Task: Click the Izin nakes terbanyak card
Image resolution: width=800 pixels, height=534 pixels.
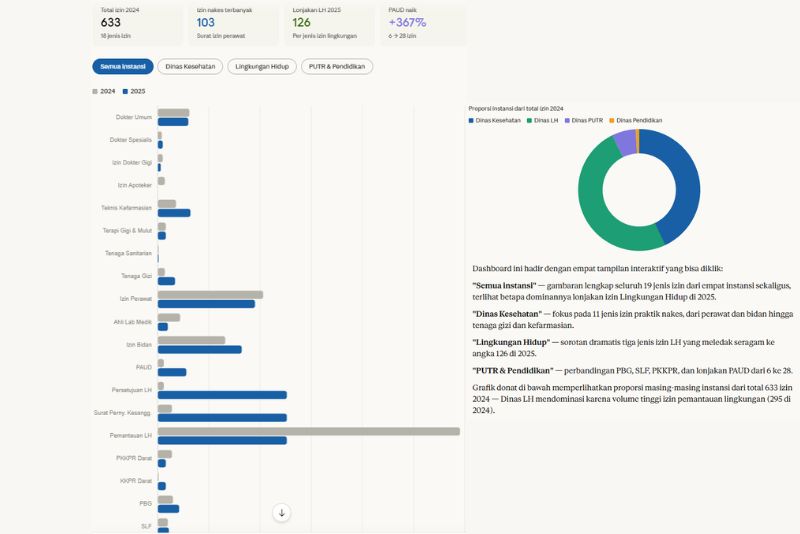Action: (x=233, y=22)
